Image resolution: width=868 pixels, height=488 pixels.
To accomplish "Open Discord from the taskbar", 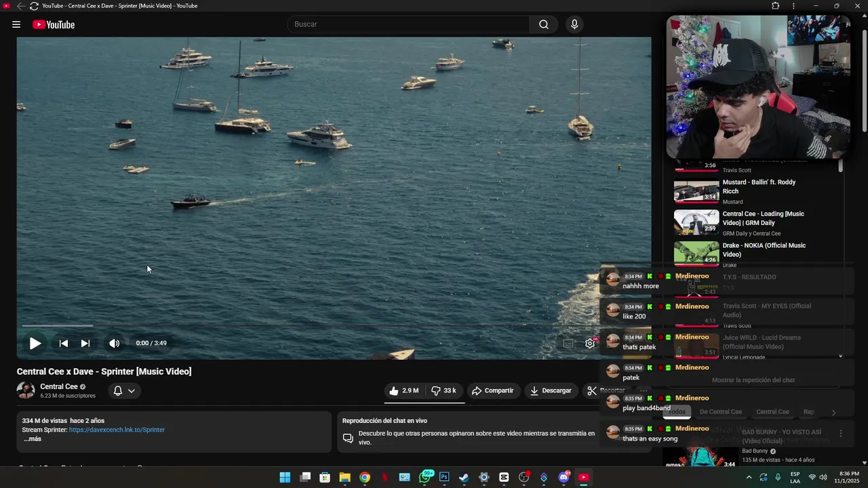I will click(564, 477).
